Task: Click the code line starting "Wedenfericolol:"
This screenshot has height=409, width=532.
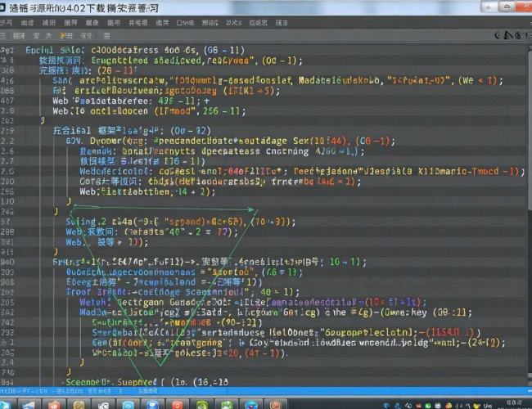Action: tap(302, 171)
